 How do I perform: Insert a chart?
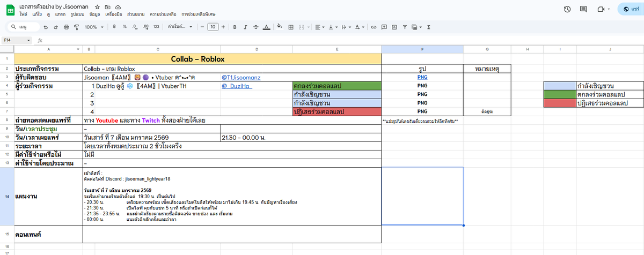394,27
